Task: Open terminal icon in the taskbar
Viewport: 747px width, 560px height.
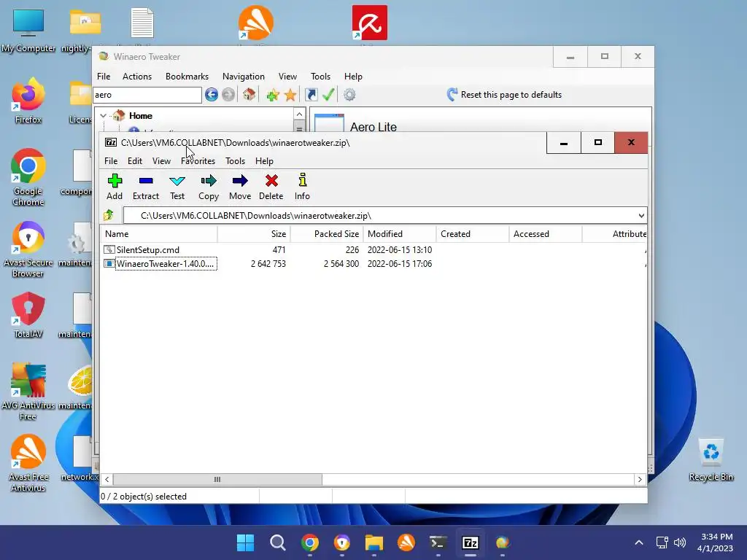Action: click(x=438, y=542)
